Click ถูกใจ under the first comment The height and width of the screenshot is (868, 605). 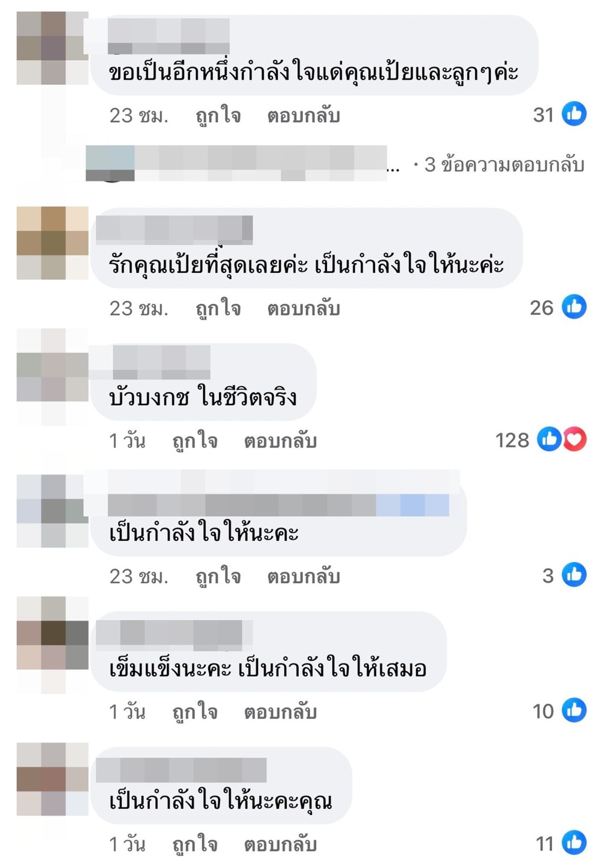[x=218, y=116]
